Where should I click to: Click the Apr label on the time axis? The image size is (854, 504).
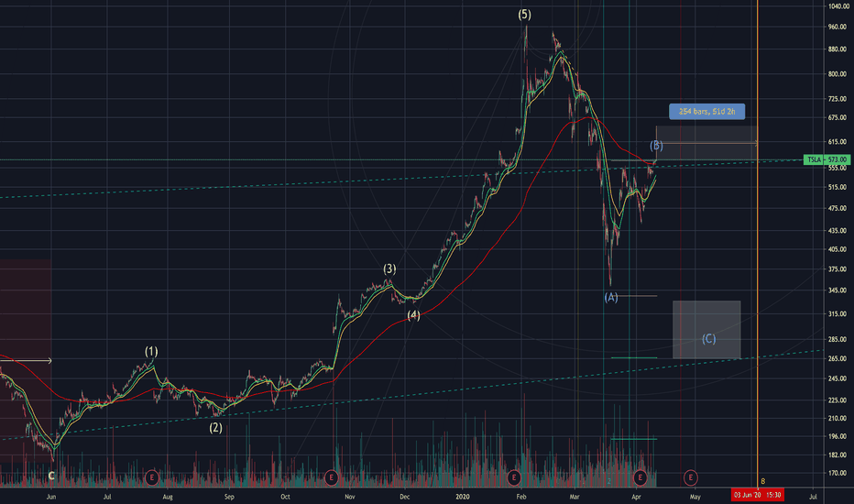(x=636, y=497)
